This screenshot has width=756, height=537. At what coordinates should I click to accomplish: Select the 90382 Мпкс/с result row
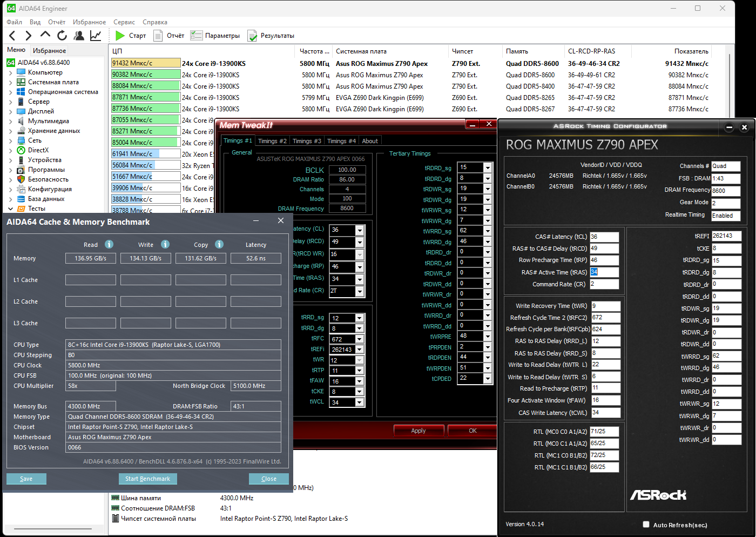pos(410,75)
